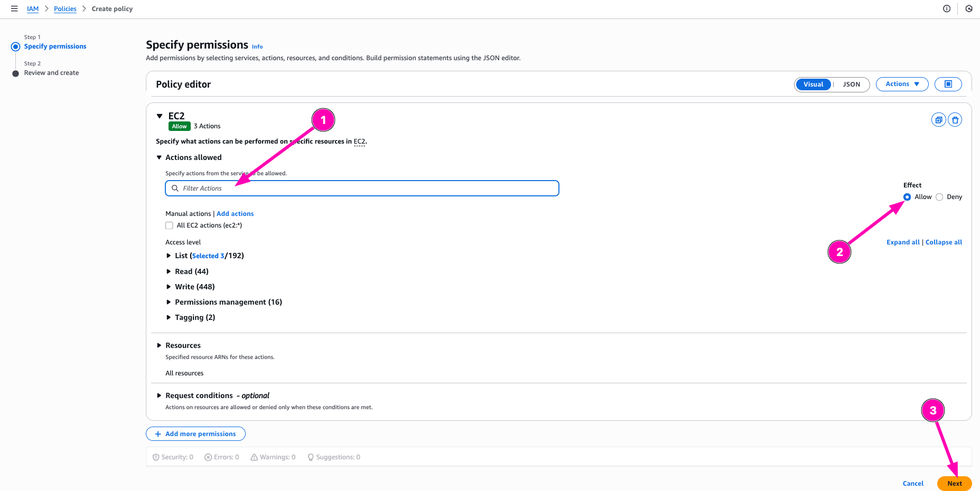The image size is (980, 491).
Task: Check the All EC2 actions checkbox
Action: pos(170,225)
